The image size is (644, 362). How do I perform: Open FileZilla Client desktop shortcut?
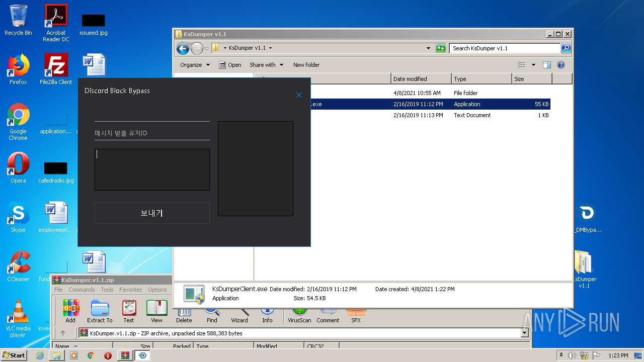pyautogui.click(x=56, y=69)
